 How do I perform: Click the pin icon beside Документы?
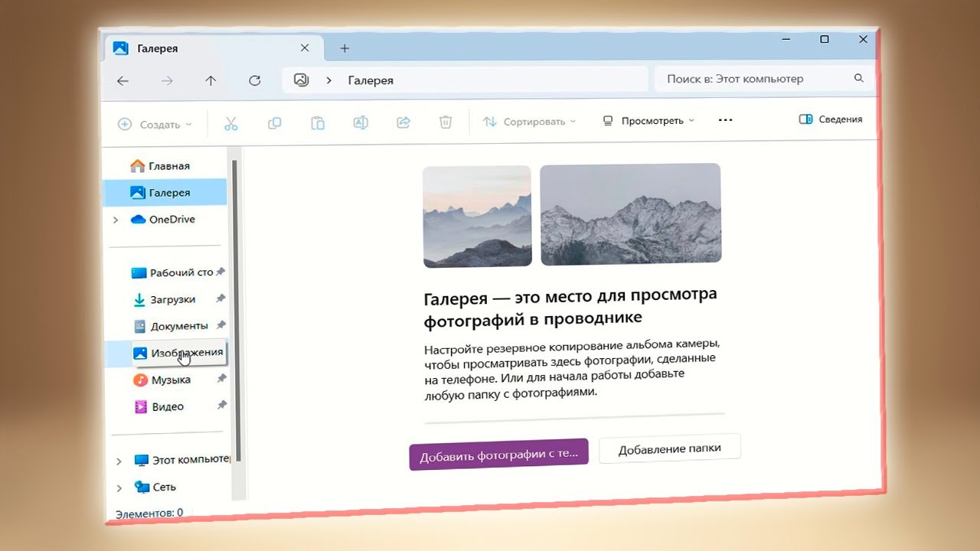tap(220, 325)
